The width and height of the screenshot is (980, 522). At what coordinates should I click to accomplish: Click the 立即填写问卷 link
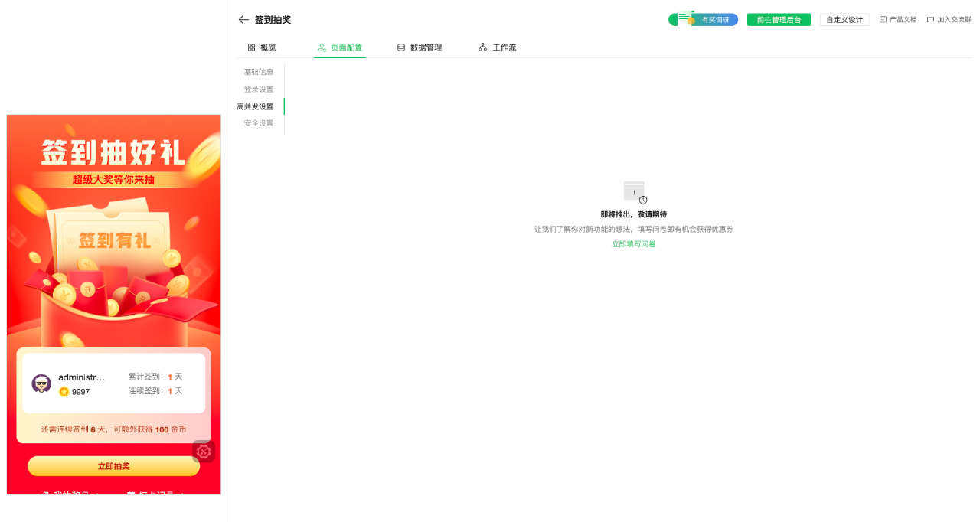click(634, 244)
